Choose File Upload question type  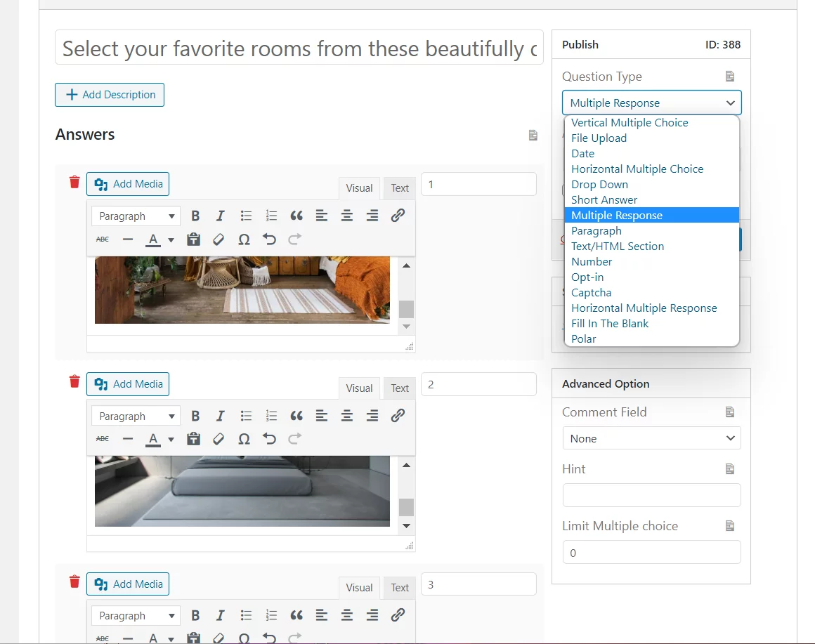pyautogui.click(x=652, y=138)
